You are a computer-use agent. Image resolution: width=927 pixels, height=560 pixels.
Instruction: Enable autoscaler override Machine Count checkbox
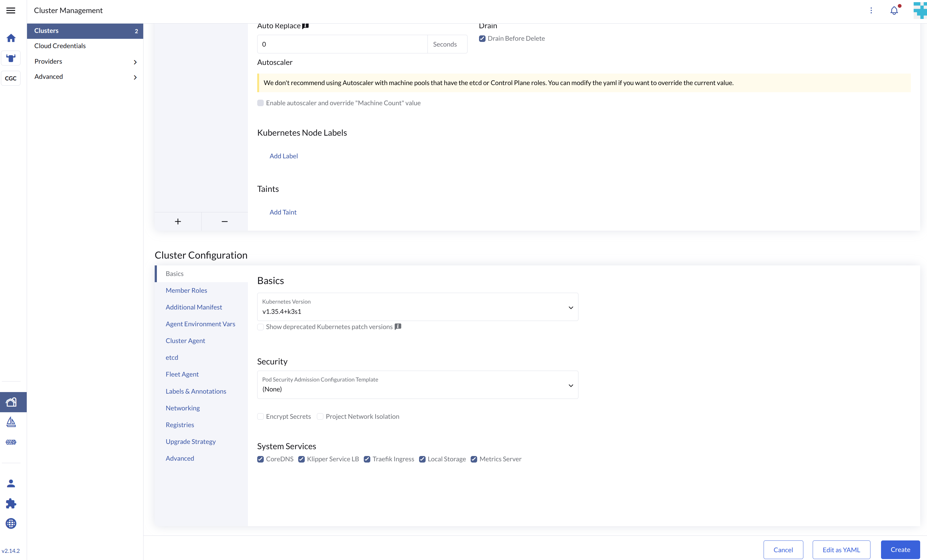point(260,103)
